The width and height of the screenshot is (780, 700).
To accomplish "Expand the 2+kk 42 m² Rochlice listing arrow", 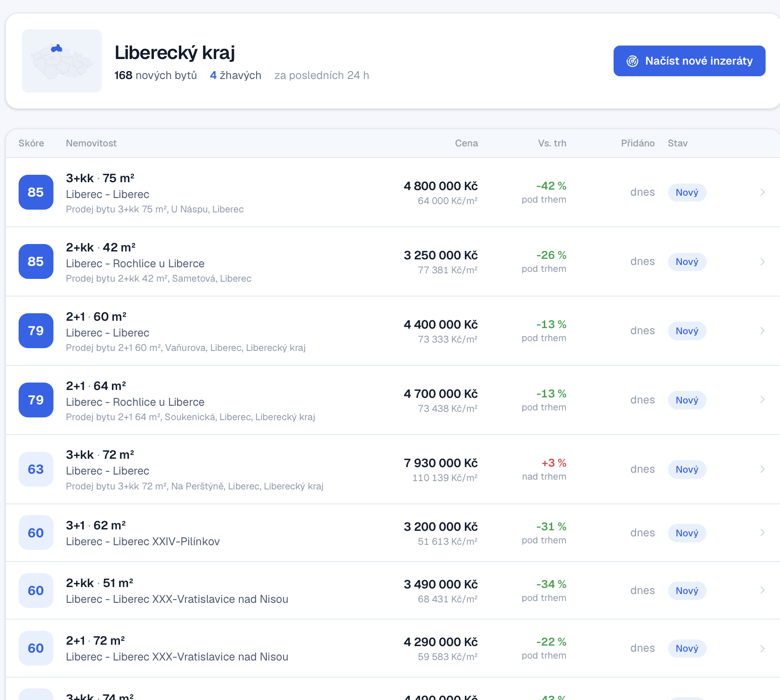I will click(762, 262).
